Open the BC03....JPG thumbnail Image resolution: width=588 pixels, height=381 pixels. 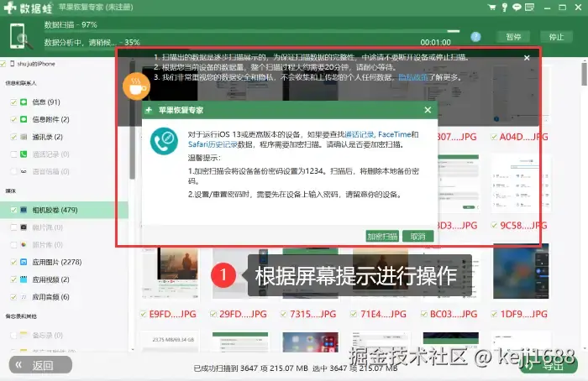coord(451,273)
